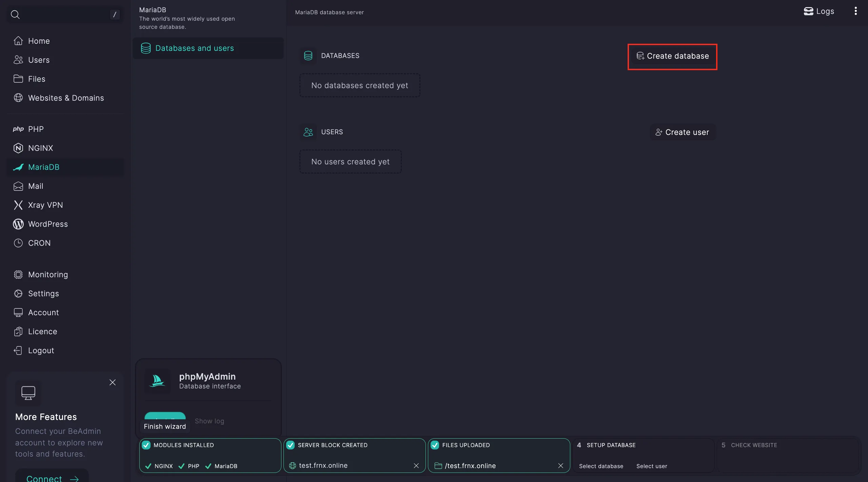
Task: Select the Databases and users tab
Action: pyautogui.click(x=208, y=48)
